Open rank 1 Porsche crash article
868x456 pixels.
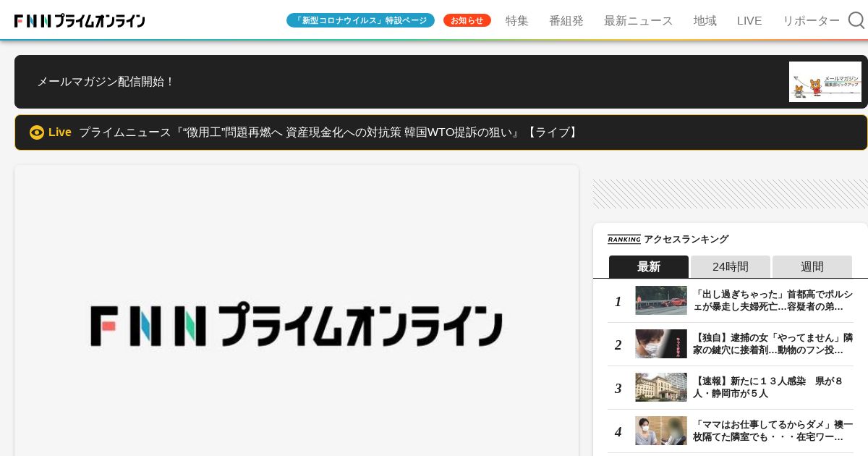pos(773,300)
